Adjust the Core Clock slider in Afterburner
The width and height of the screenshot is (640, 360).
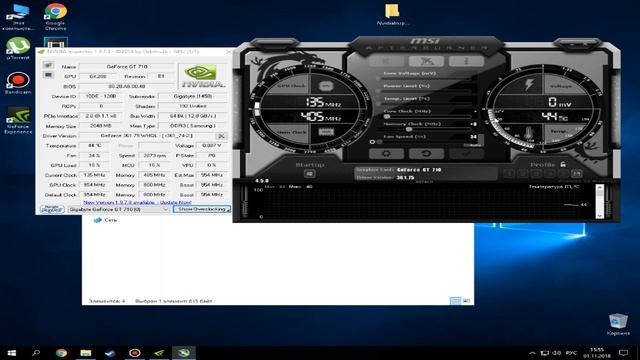pos(427,116)
